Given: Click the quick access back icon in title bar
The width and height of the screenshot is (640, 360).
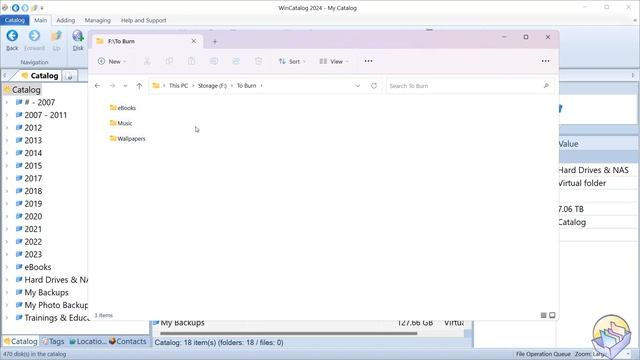Looking at the screenshot, I should click(15, 8).
